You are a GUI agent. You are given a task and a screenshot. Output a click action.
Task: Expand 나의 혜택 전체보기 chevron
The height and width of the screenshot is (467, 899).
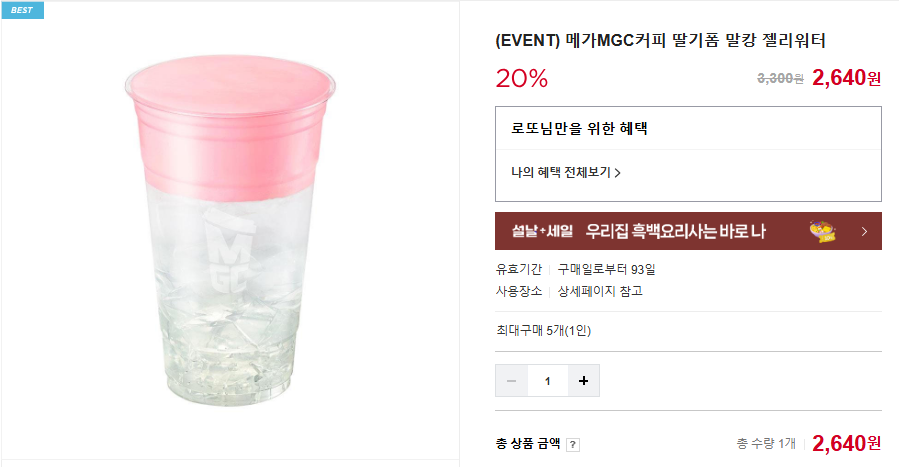tap(617, 173)
